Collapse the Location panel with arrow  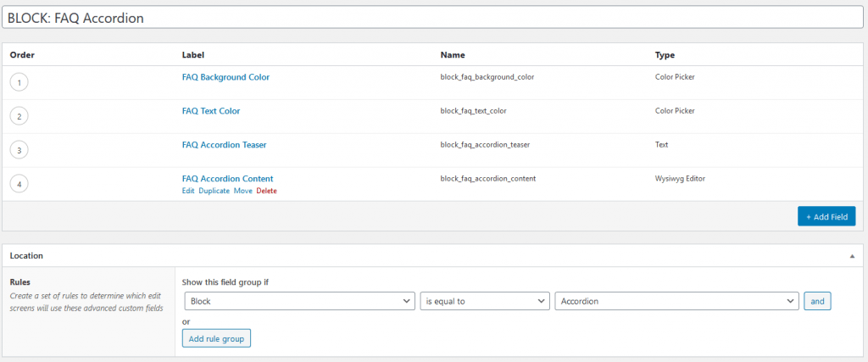tap(851, 255)
